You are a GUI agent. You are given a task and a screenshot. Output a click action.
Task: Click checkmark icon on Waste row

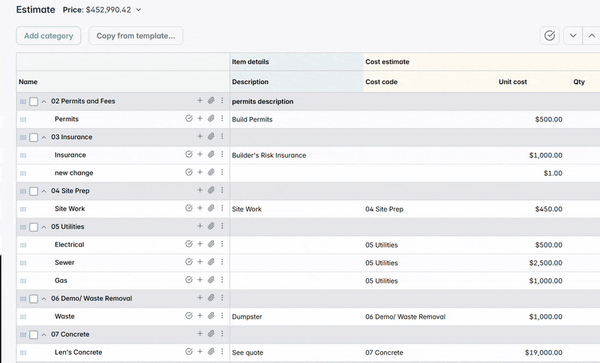pyautogui.click(x=189, y=316)
